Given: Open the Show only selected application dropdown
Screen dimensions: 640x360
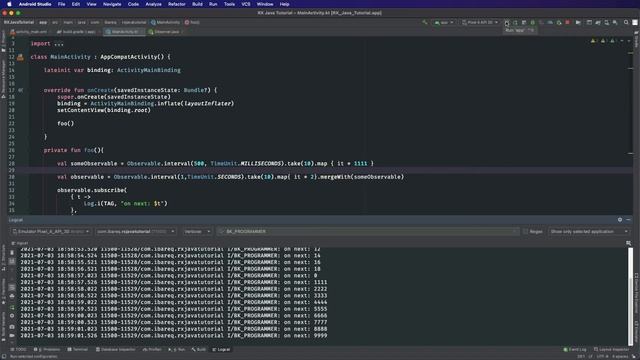Looking at the screenshot, I should (x=589, y=231).
